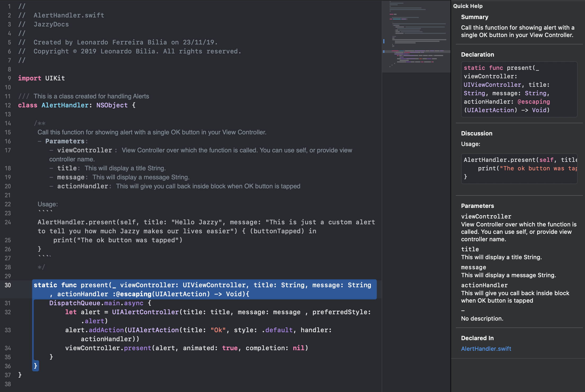Image resolution: width=585 pixels, height=392 pixels.
Task: Click the Quick Help panel title
Action: 468,6
